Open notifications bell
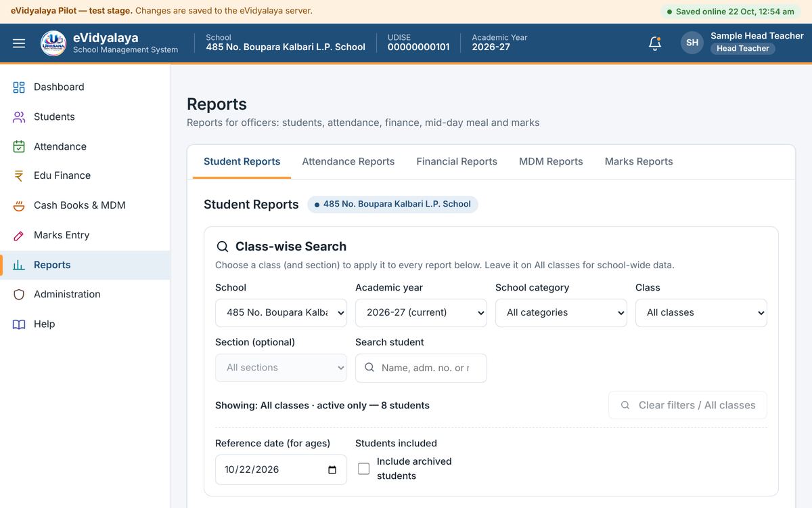 [x=654, y=43]
